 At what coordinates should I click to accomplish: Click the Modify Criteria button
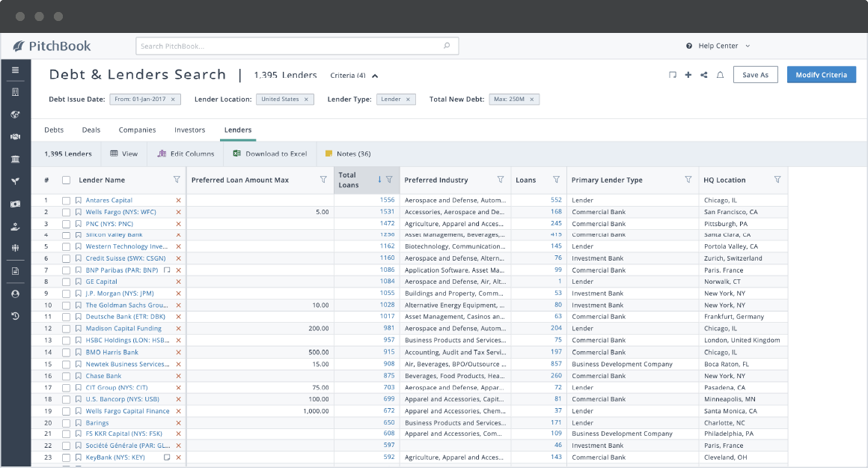pos(821,75)
